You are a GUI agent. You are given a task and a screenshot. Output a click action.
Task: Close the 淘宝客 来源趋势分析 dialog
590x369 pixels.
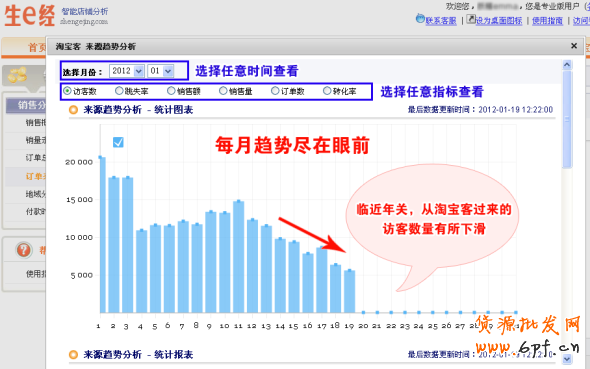tap(574, 46)
